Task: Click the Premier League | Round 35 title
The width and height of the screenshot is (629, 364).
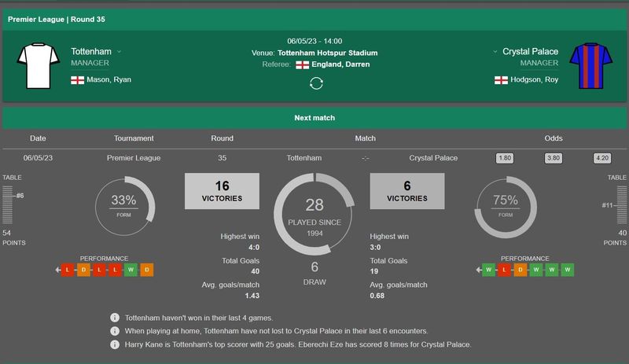Action: [x=57, y=20]
